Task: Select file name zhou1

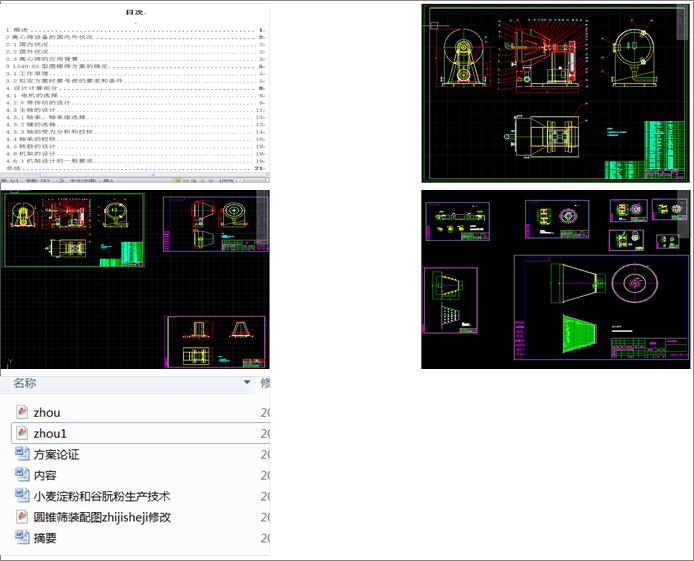Action: 50,434
